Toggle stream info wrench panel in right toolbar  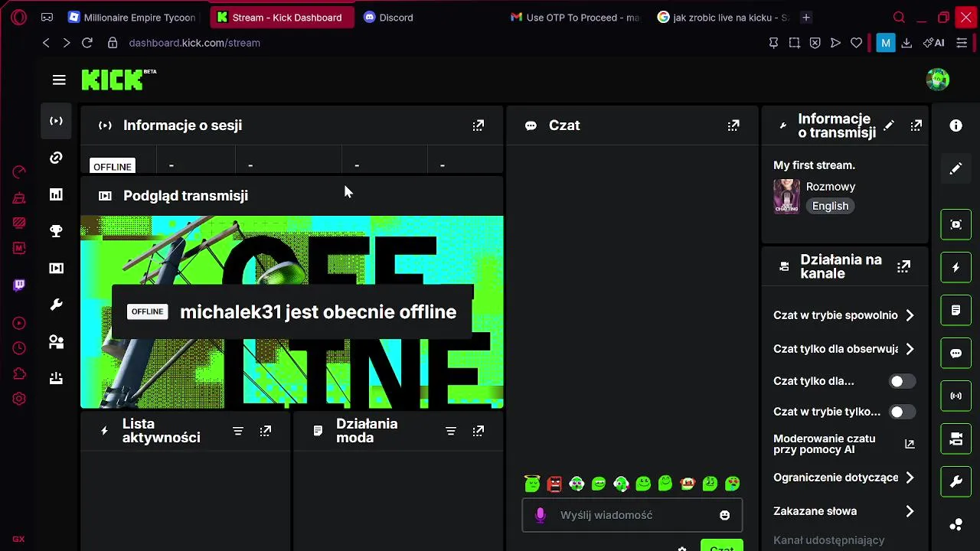955,482
